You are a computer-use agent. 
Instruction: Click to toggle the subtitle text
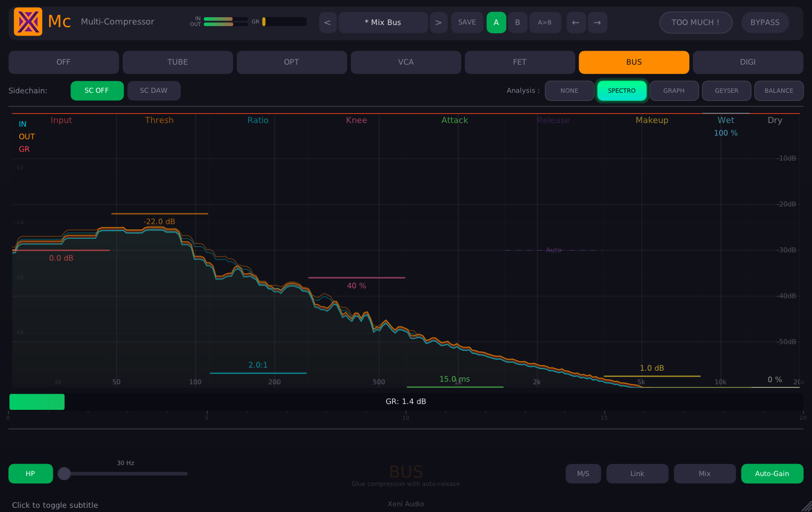55,505
